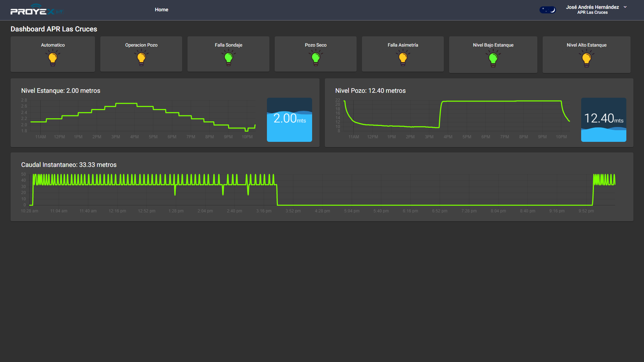Click the Falla Asimetría bulb indicator

point(403,58)
